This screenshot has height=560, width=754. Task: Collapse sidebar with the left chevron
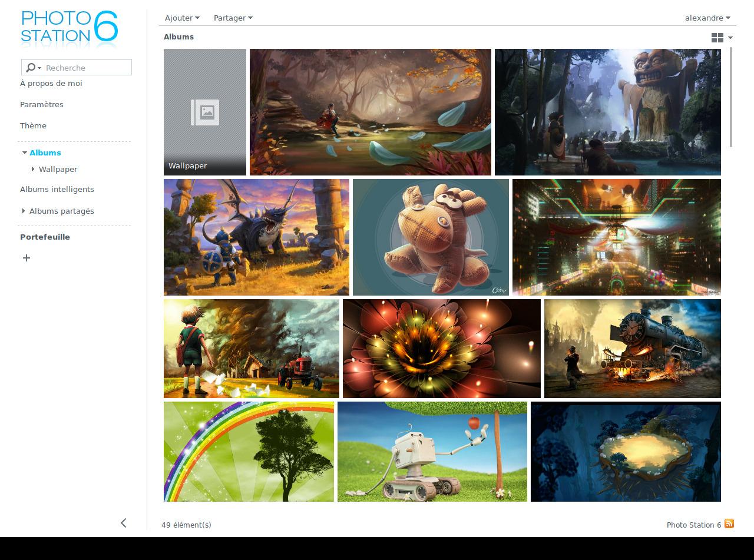point(123,523)
